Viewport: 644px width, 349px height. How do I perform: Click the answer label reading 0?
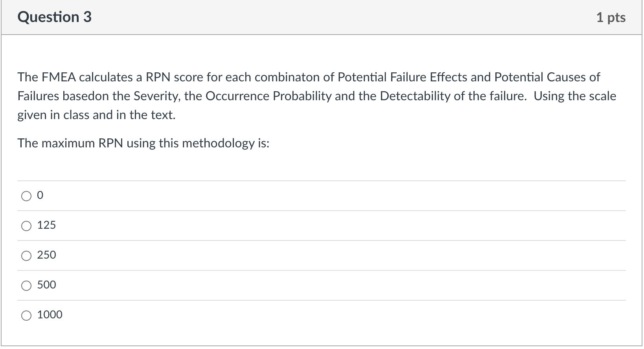40,195
